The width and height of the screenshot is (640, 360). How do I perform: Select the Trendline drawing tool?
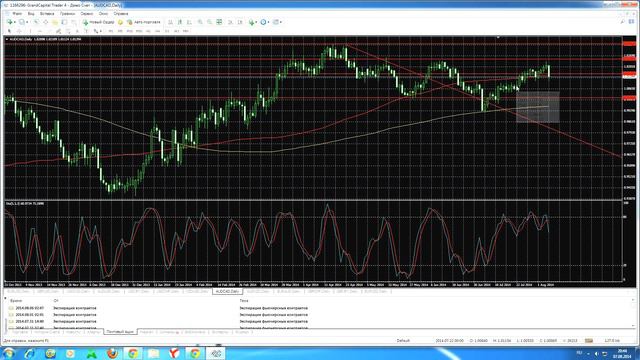click(x=49, y=31)
